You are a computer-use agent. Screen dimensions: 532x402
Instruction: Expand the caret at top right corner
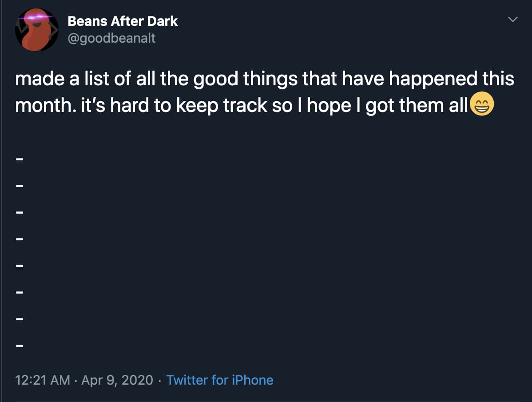point(513,20)
